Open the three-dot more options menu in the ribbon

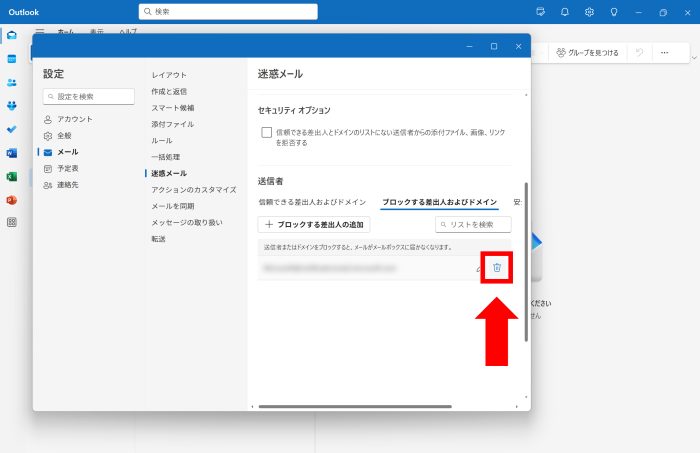tap(664, 52)
